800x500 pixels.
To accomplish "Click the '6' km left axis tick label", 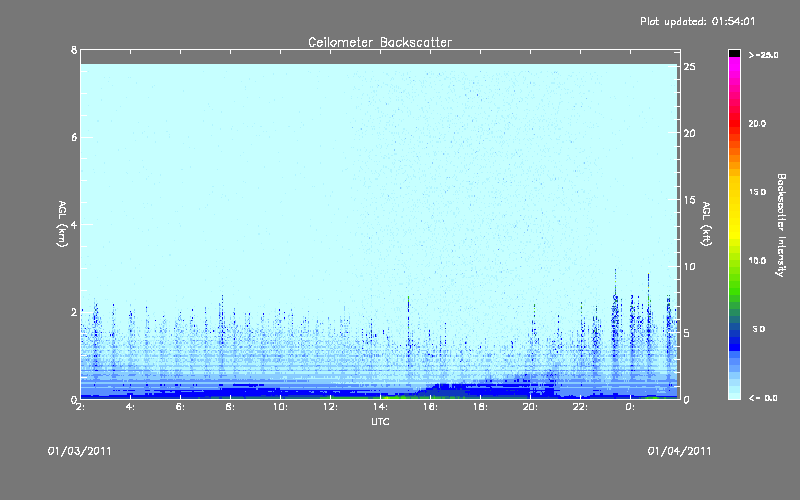I will coord(74,137).
